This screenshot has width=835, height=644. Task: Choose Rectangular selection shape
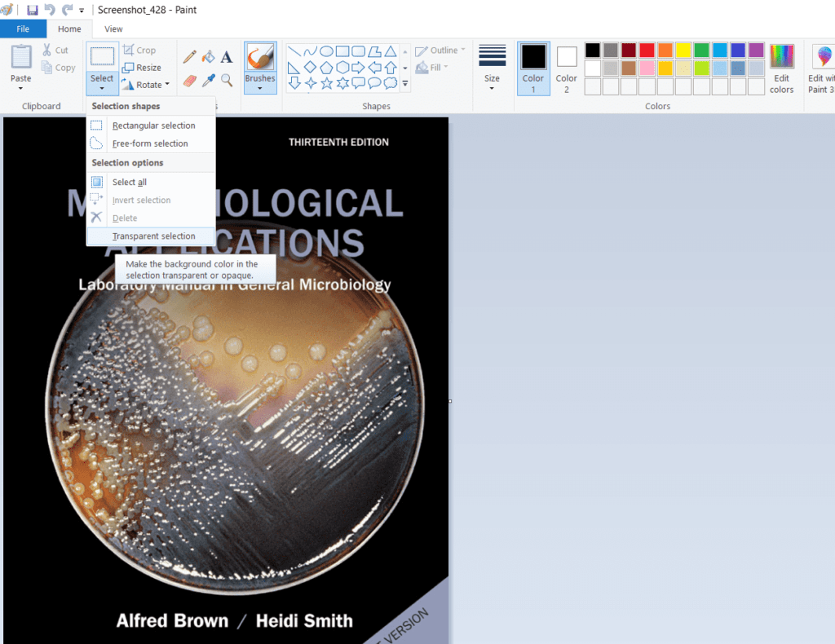pyautogui.click(x=151, y=126)
